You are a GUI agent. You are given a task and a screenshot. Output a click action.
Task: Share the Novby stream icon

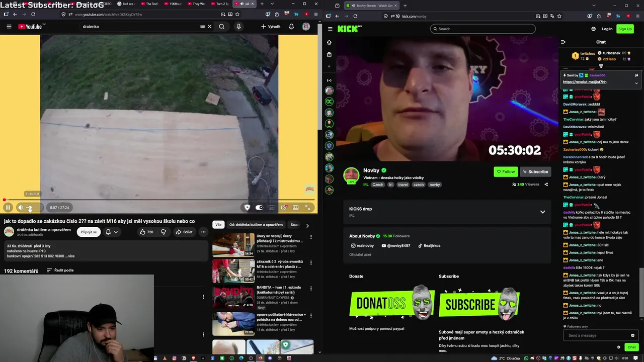point(546,185)
